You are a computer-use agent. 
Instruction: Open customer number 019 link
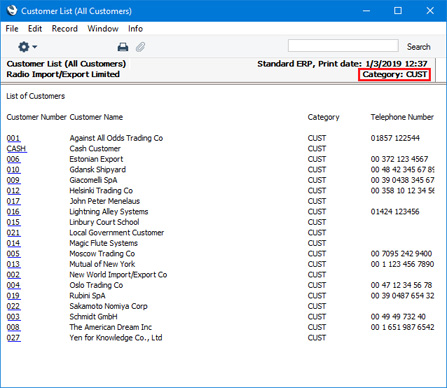coord(13,296)
